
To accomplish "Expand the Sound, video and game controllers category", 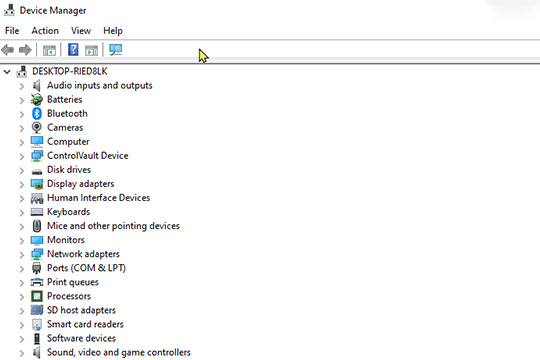I will [22, 353].
